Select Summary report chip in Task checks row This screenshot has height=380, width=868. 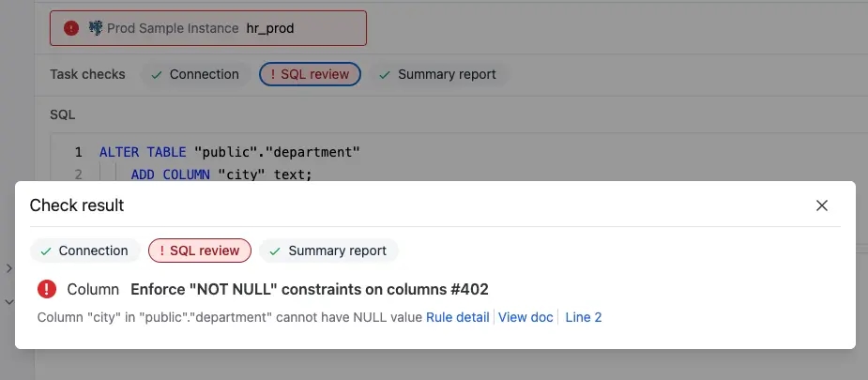(438, 74)
